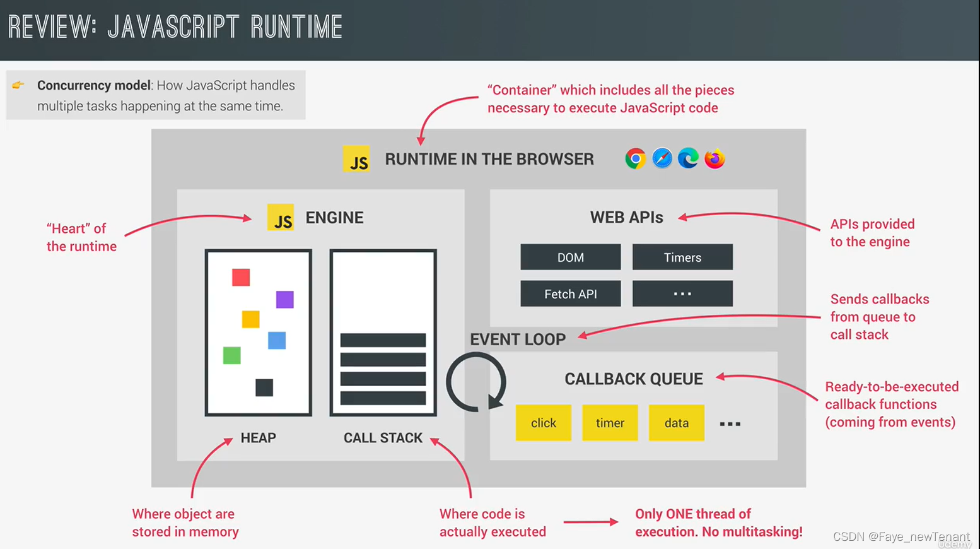Pick the green square in the heap

[232, 355]
